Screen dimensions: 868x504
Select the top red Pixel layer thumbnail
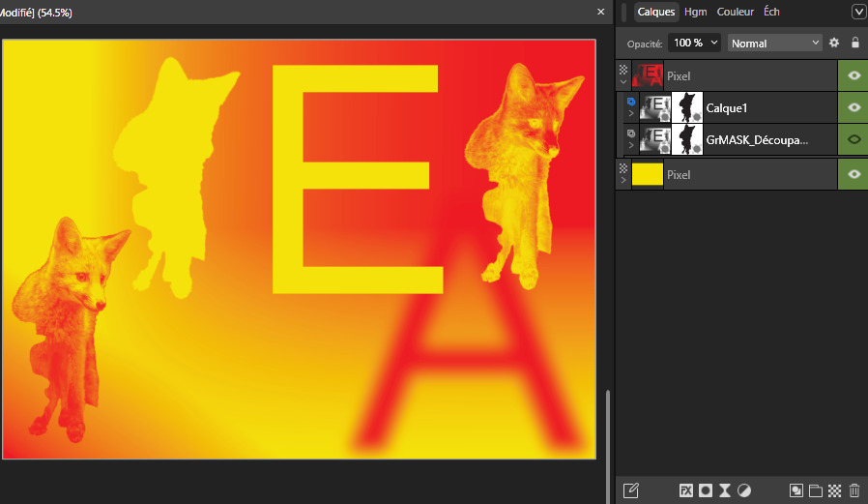tap(647, 75)
